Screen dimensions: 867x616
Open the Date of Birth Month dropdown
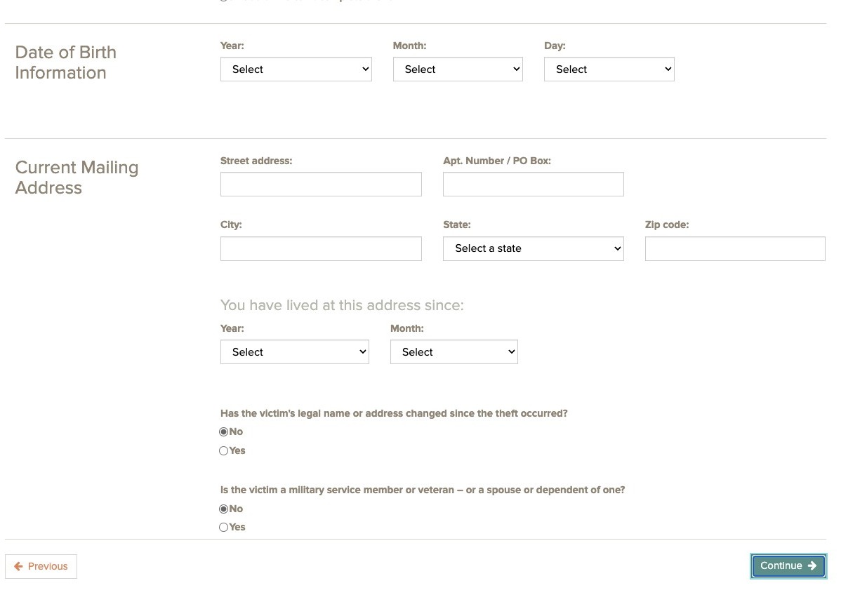point(458,69)
